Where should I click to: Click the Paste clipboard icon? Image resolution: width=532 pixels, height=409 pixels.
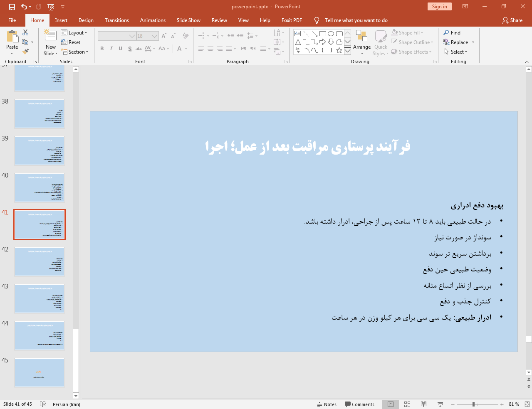(12, 37)
